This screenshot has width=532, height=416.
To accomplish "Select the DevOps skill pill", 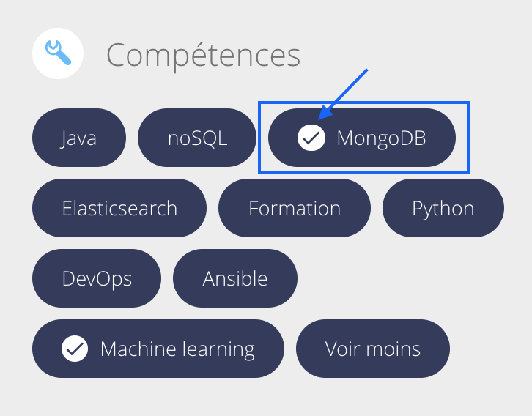I will tap(97, 278).
